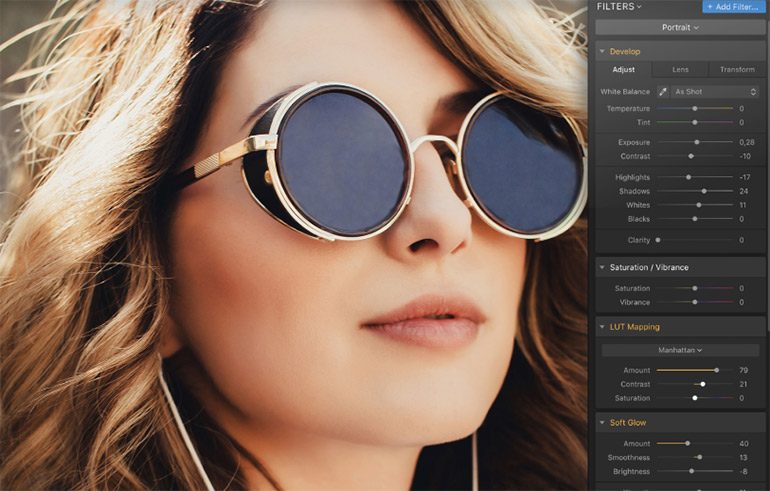Click the Temperature slider handle
This screenshot has height=491, width=770.
[695, 108]
